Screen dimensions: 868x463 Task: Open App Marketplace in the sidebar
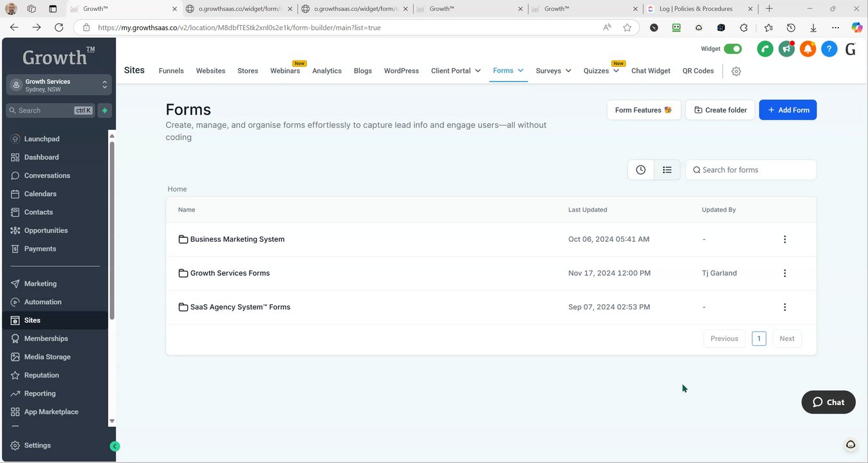51,412
